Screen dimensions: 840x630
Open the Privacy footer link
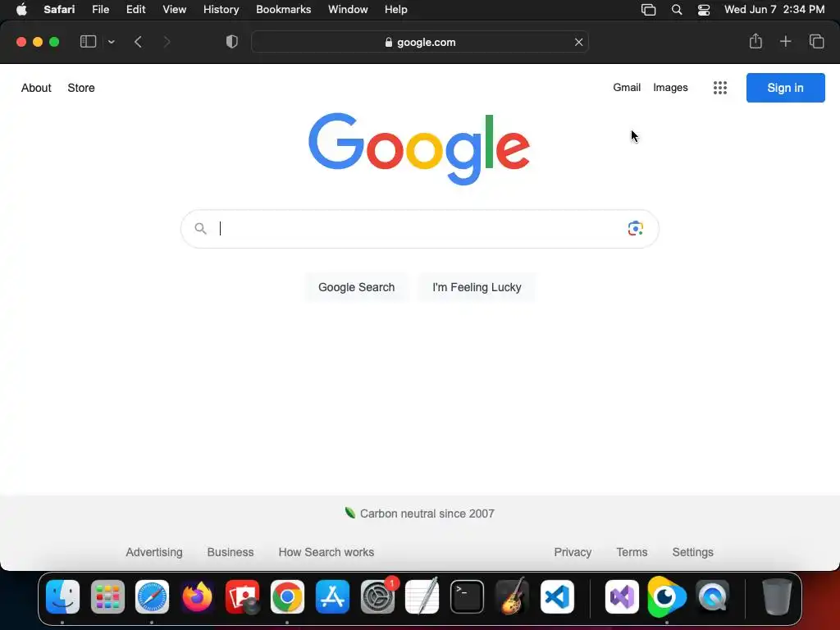[573, 552]
